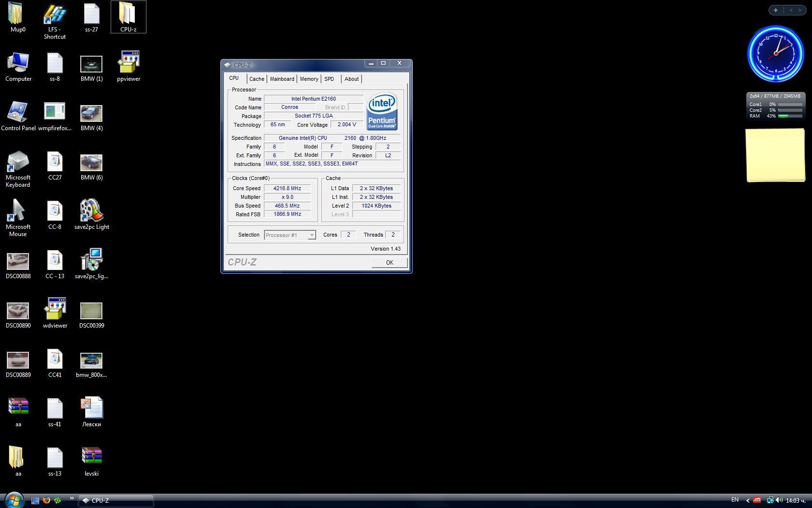Image resolution: width=812 pixels, height=508 pixels.
Task: Select the CC - 13 document icon
Action: tap(55, 260)
